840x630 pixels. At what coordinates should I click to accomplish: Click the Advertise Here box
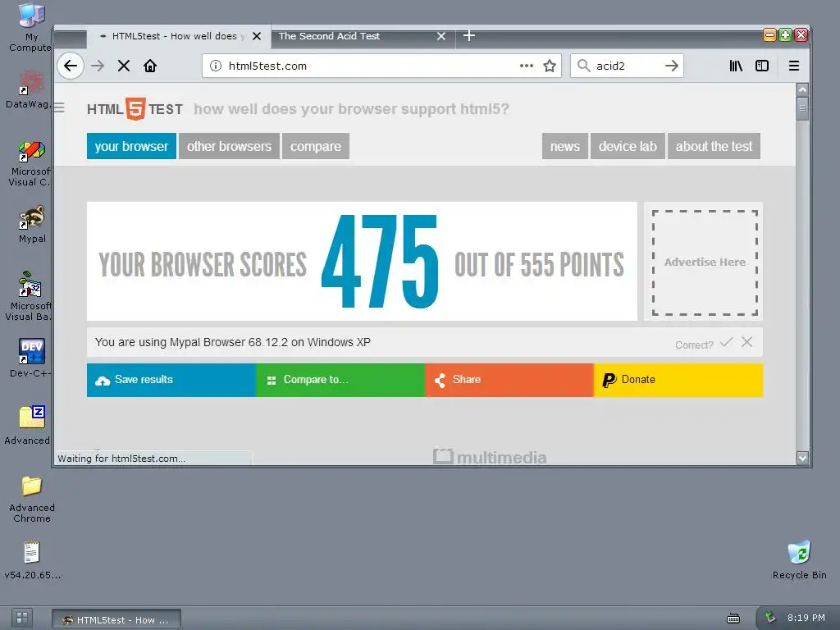tap(705, 262)
